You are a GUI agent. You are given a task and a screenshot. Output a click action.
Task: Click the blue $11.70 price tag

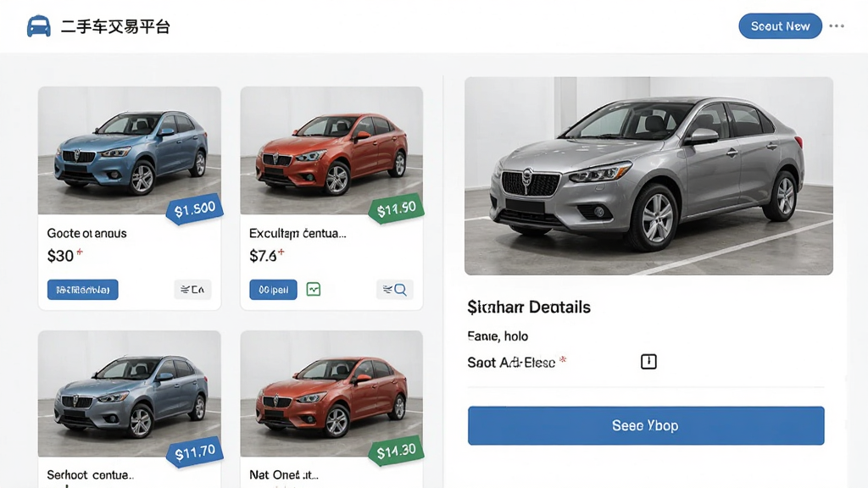(195, 452)
